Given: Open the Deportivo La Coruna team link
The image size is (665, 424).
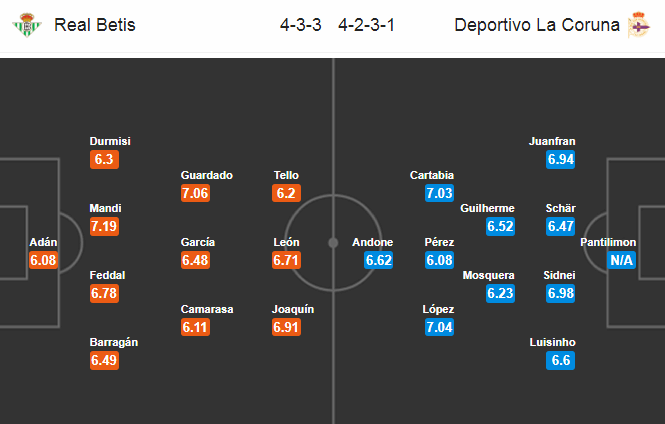Looking at the screenshot, I should point(537,25).
